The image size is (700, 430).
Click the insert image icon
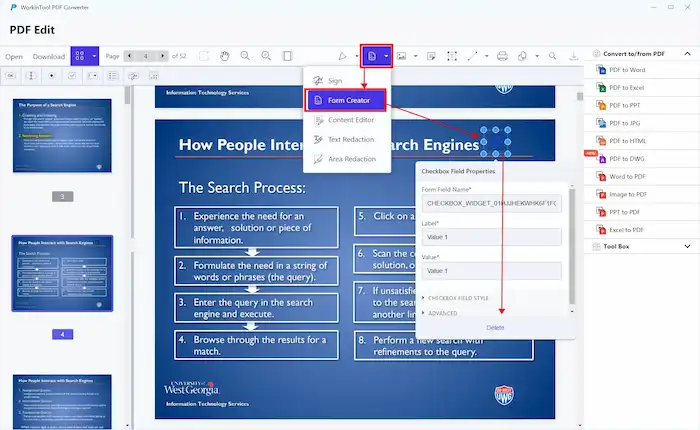pyautogui.click(x=402, y=56)
